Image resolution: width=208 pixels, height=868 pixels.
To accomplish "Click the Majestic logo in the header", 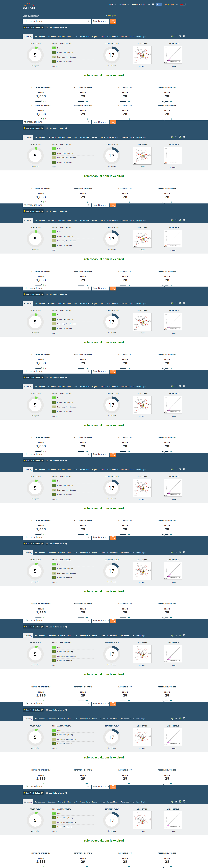I will click(29, 6).
